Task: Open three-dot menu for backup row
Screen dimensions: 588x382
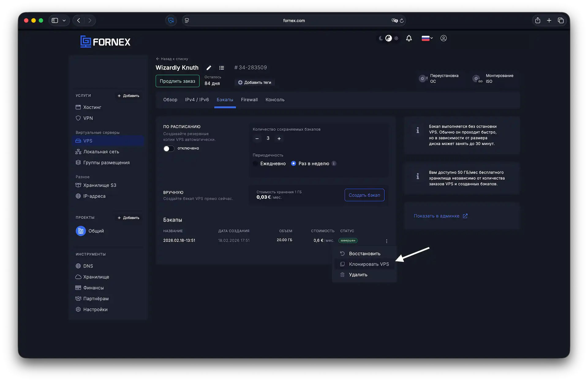Action: (386, 241)
